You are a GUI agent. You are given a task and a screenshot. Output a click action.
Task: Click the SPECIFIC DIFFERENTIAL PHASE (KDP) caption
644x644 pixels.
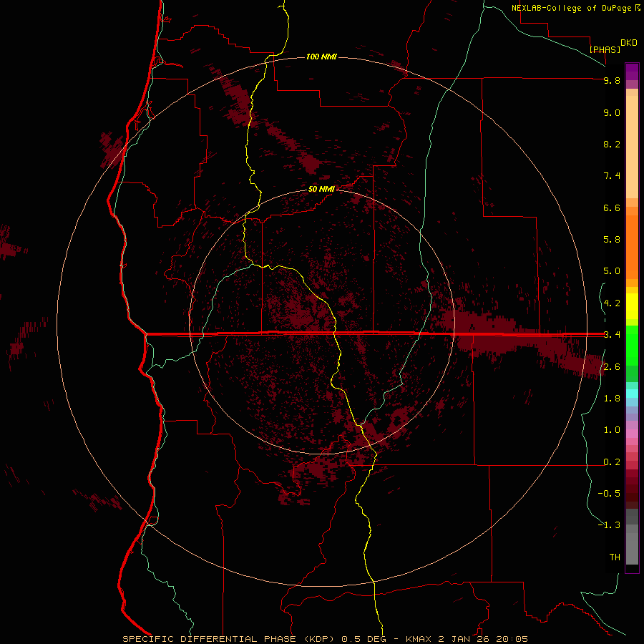[x=230, y=639]
